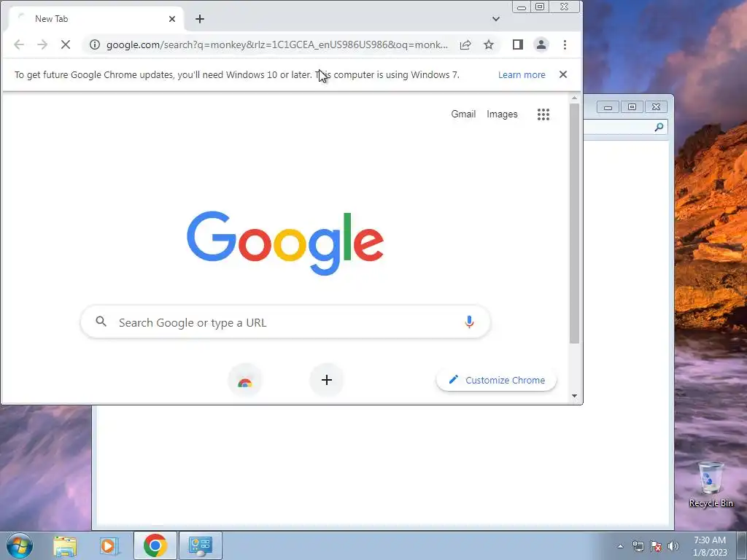Open Windows Media Player from taskbar
This screenshot has height=560, width=747.
click(109, 545)
